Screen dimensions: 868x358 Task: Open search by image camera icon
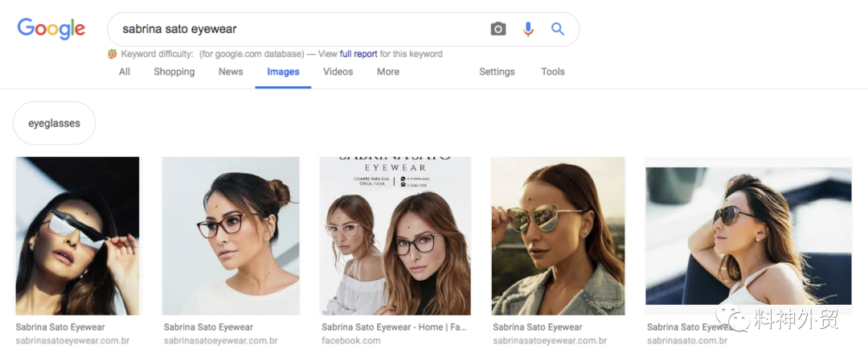[498, 29]
